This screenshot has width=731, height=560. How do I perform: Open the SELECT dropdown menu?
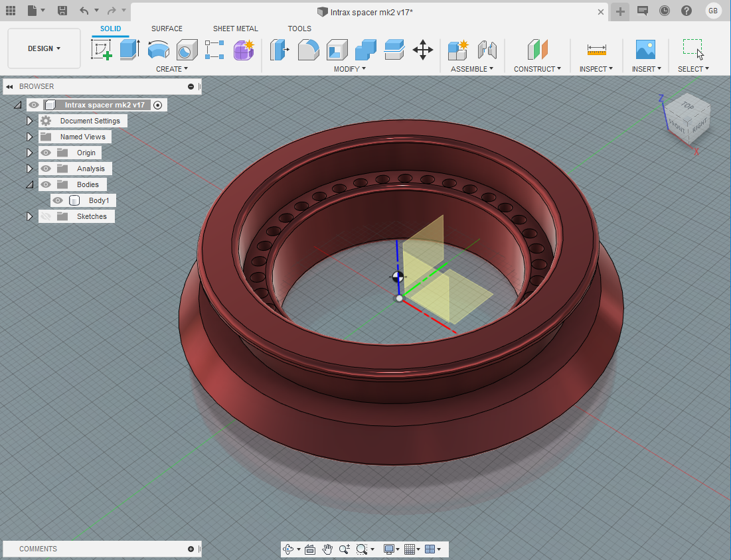tap(693, 69)
